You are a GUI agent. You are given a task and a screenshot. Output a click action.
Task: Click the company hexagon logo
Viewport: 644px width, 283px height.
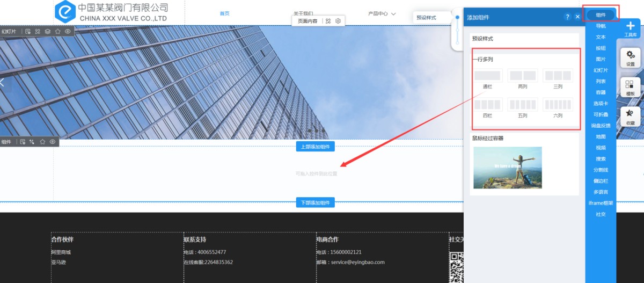pos(65,12)
